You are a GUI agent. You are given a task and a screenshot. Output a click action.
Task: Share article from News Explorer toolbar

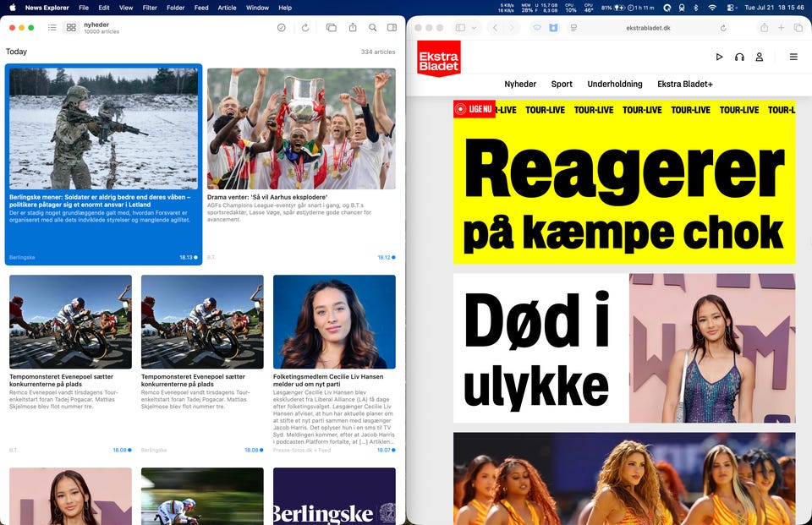353,27
